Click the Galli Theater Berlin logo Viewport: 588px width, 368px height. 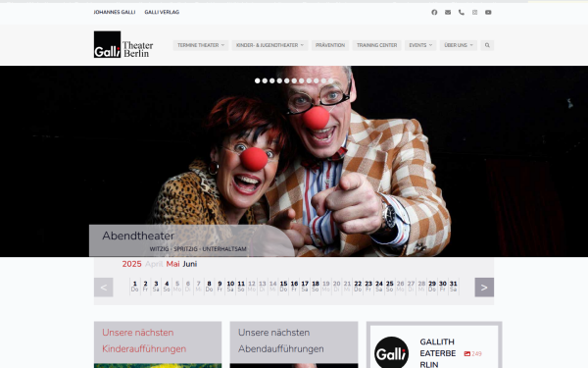coord(123,45)
